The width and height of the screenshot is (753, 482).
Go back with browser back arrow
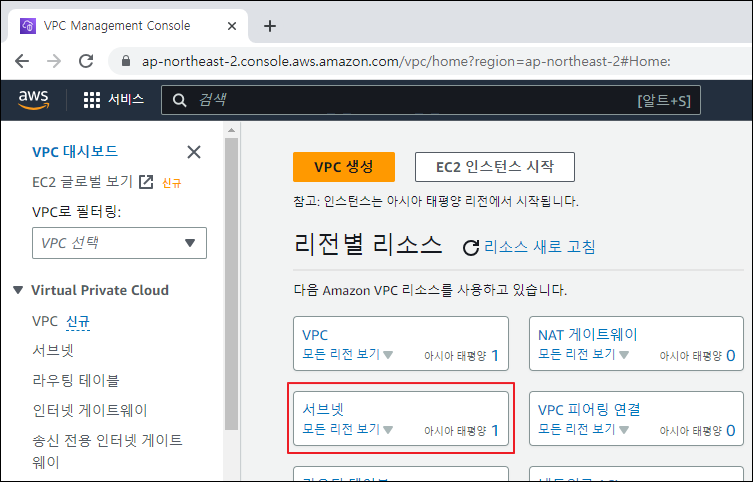(22, 61)
